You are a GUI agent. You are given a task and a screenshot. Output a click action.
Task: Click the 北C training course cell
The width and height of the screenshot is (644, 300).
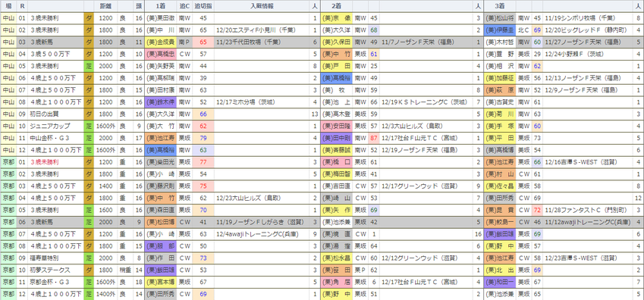tap(523, 30)
